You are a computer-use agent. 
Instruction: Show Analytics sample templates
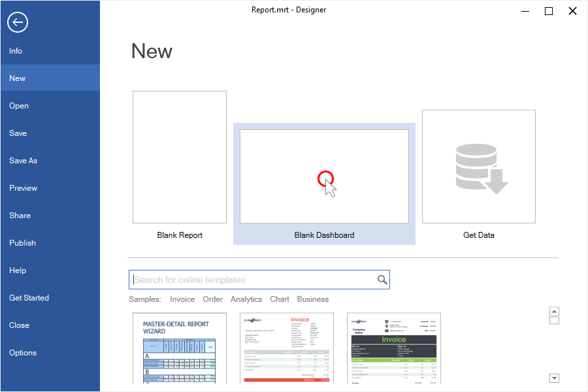[x=246, y=299]
